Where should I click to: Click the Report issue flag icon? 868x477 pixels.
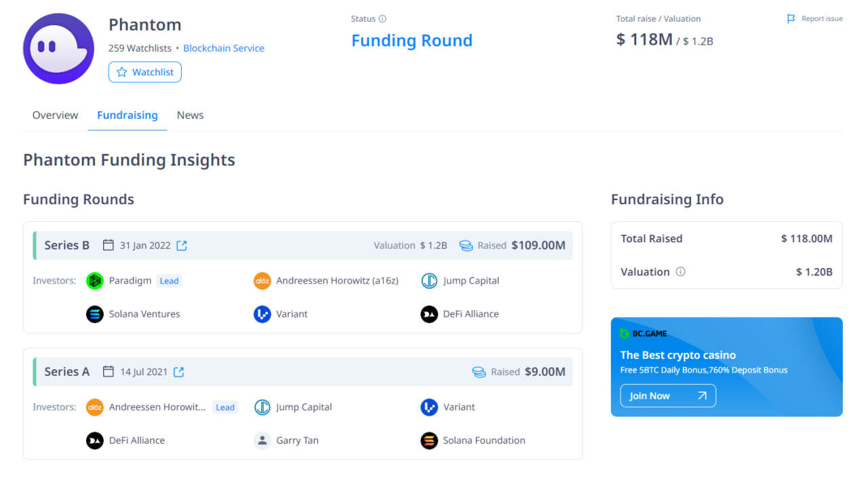tap(791, 19)
